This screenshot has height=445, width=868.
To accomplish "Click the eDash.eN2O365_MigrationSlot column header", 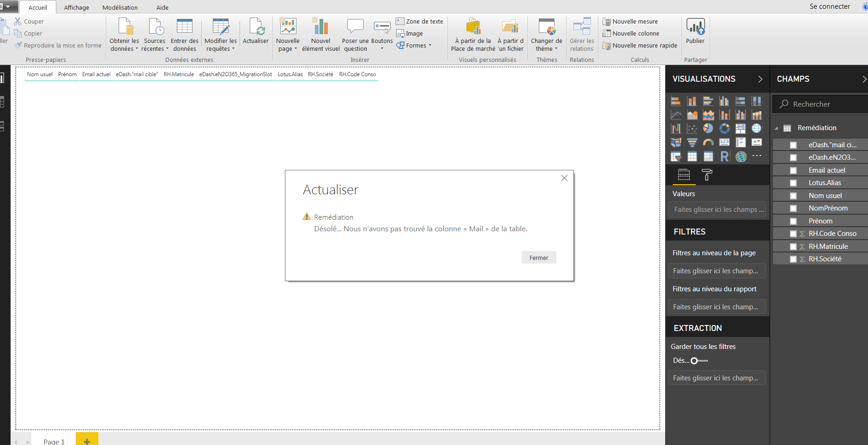I will (235, 74).
